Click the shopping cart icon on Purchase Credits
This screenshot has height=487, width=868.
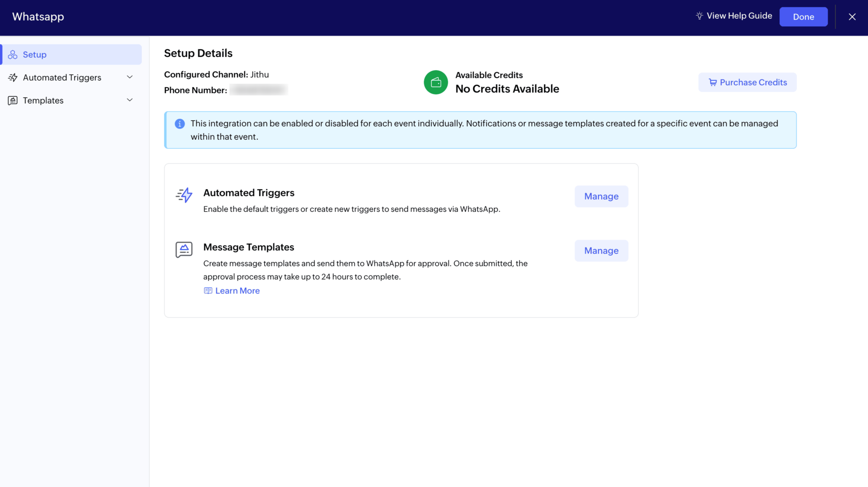pos(713,82)
